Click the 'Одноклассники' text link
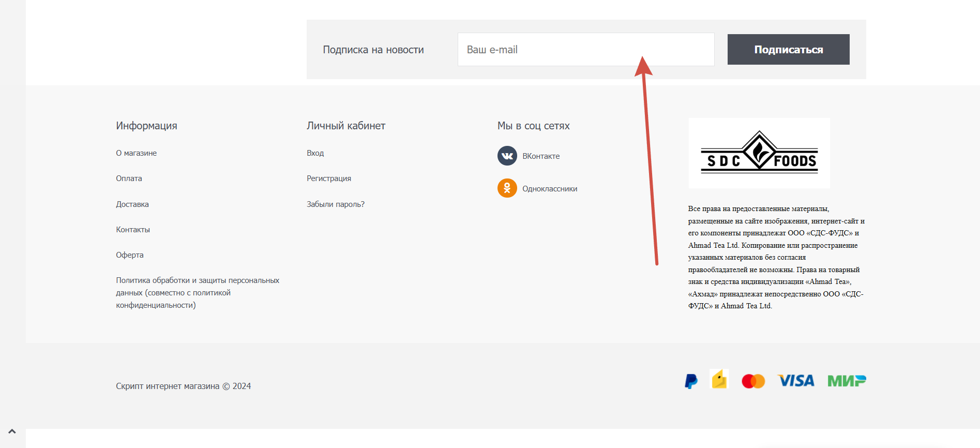Viewport: 980px width, 448px height. [550, 189]
